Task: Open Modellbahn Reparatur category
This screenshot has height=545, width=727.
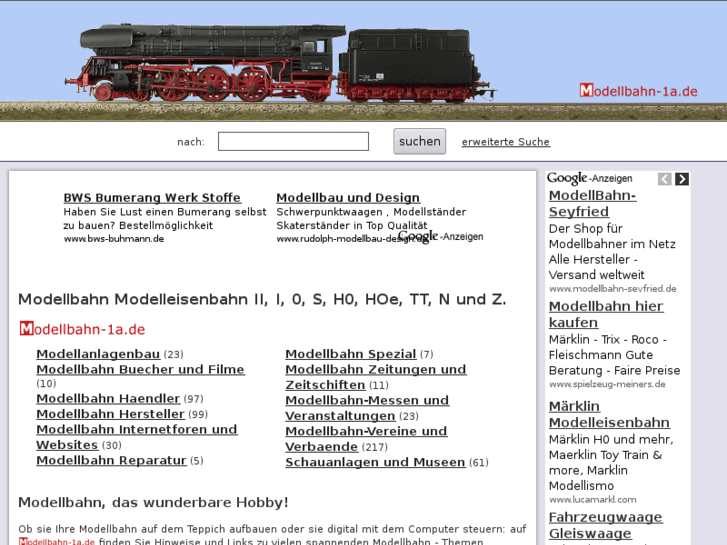Action: (x=111, y=460)
